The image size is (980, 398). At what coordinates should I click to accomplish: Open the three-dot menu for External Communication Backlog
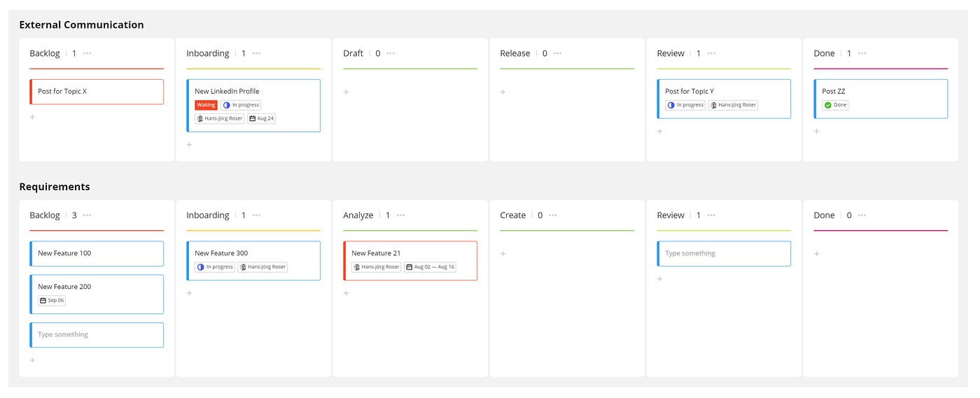tap(87, 53)
